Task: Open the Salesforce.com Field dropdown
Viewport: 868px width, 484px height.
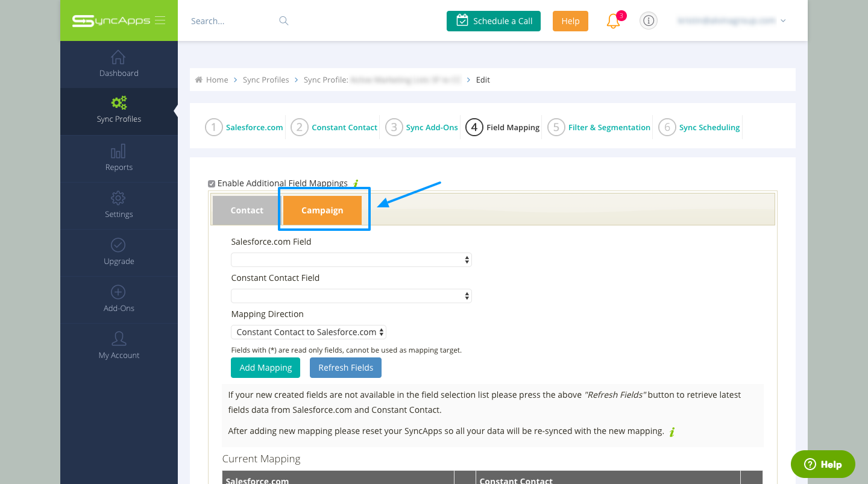Action: [x=351, y=260]
